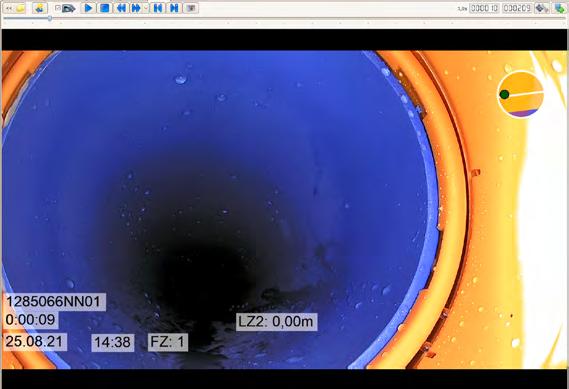Screen dimensions: 569x389
Task: Jump to the previous frame
Action: pyautogui.click(x=158, y=8)
